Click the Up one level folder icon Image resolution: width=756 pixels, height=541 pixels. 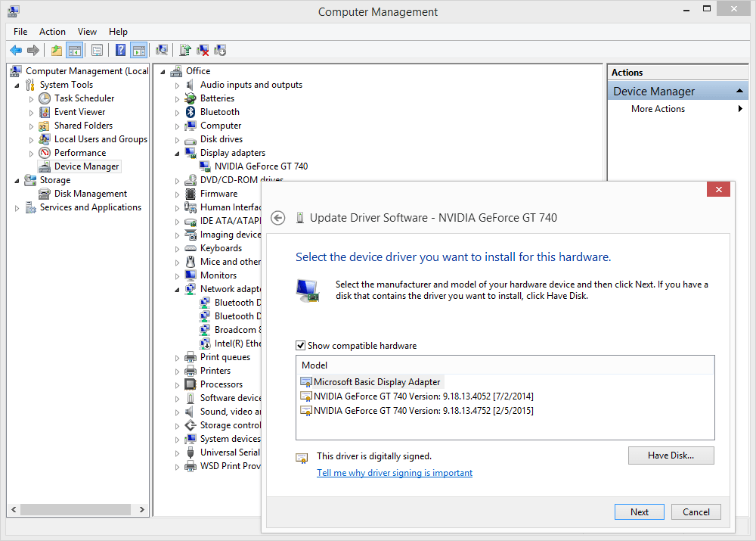click(56, 50)
